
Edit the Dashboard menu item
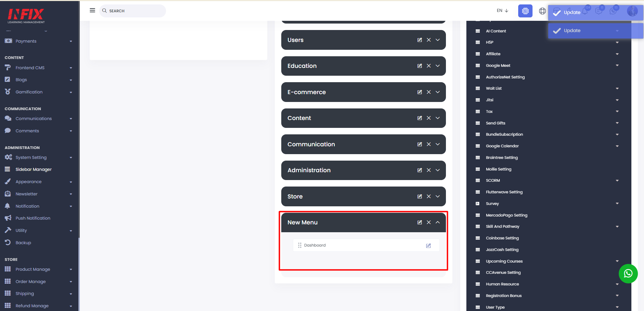(x=429, y=246)
